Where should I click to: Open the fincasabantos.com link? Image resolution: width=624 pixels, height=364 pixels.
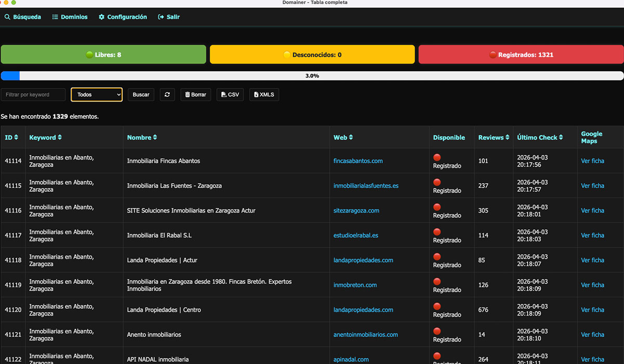click(358, 161)
